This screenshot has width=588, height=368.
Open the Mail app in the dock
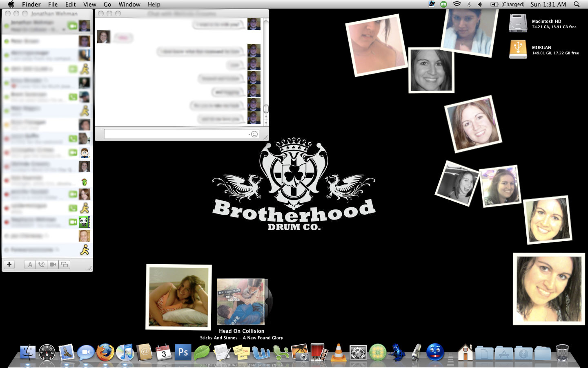click(67, 352)
